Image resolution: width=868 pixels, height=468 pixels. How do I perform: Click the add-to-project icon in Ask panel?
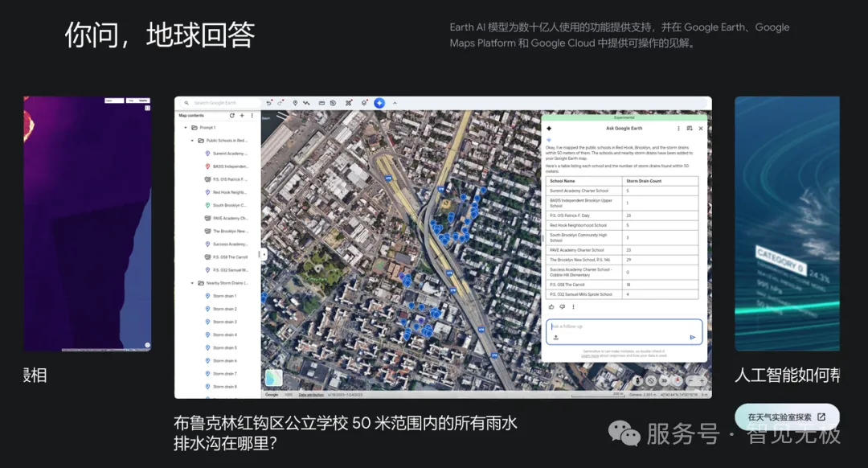[x=690, y=129]
